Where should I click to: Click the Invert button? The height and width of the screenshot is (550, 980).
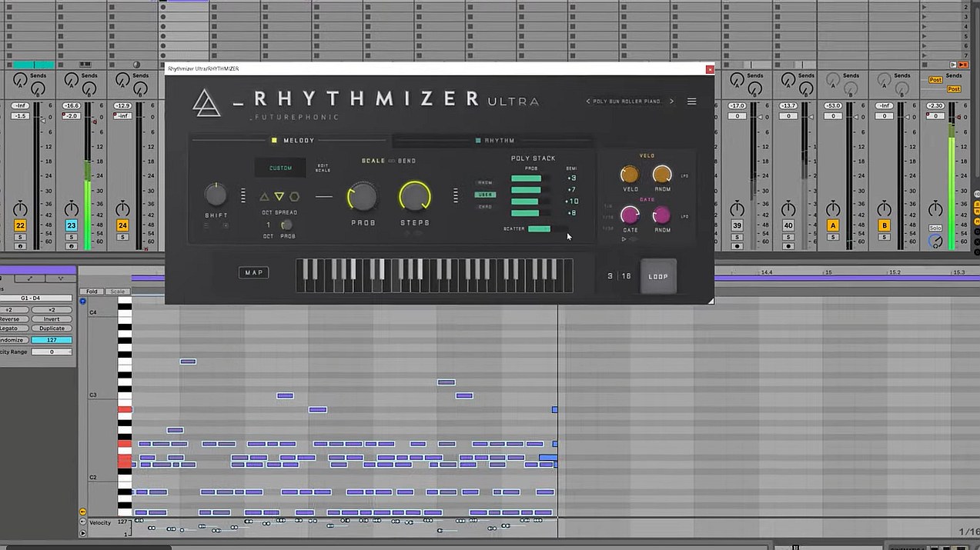click(52, 319)
